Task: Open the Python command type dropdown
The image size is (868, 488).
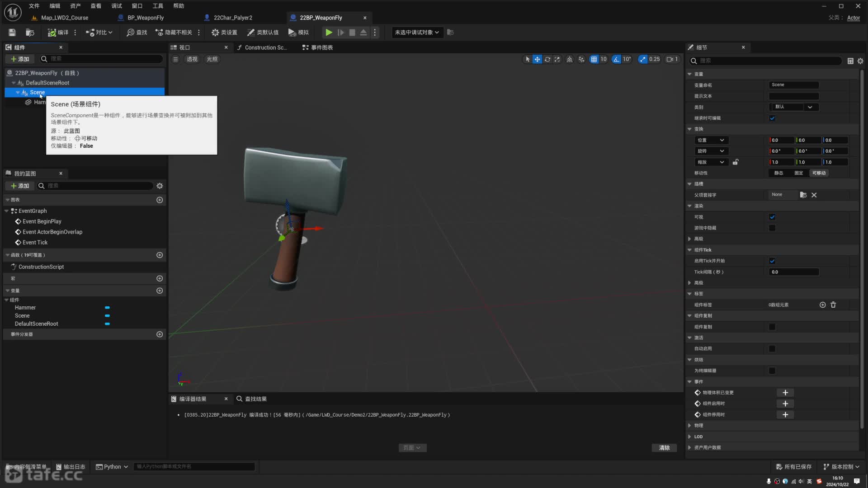Action: pyautogui.click(x=112, y=467)
